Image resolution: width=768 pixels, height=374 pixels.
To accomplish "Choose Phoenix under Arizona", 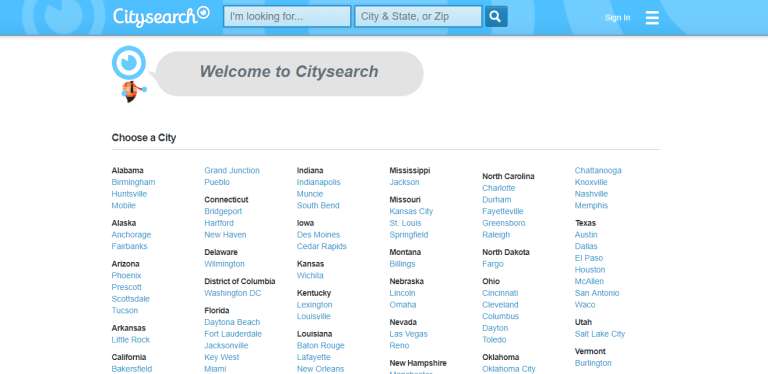I will click(x=126, y=276).
